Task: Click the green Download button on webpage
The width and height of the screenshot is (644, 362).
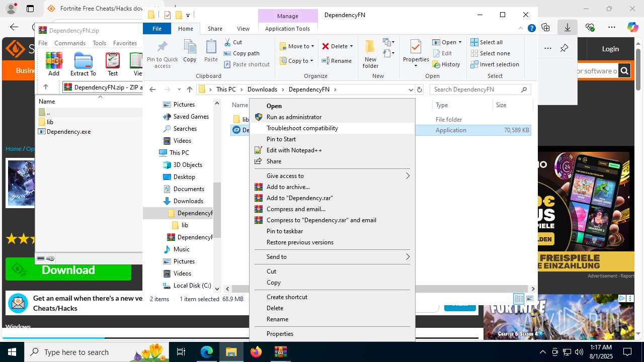Action: coord(68,270)
